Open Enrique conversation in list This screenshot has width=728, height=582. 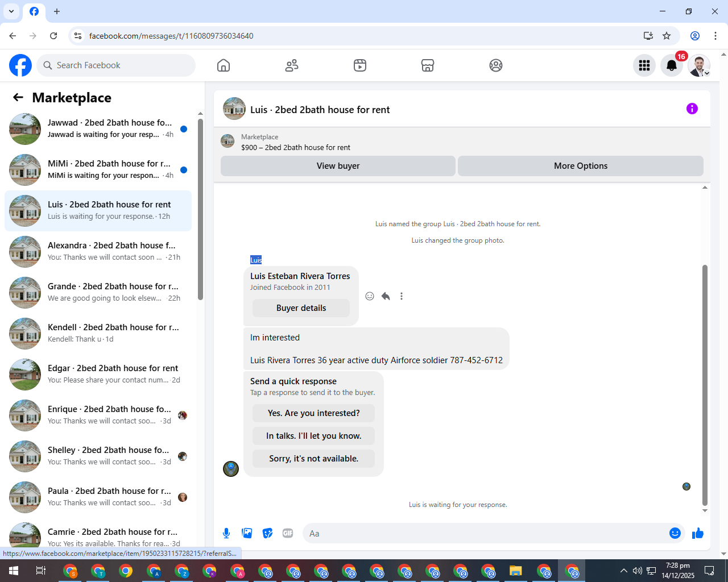pos(98,415)
